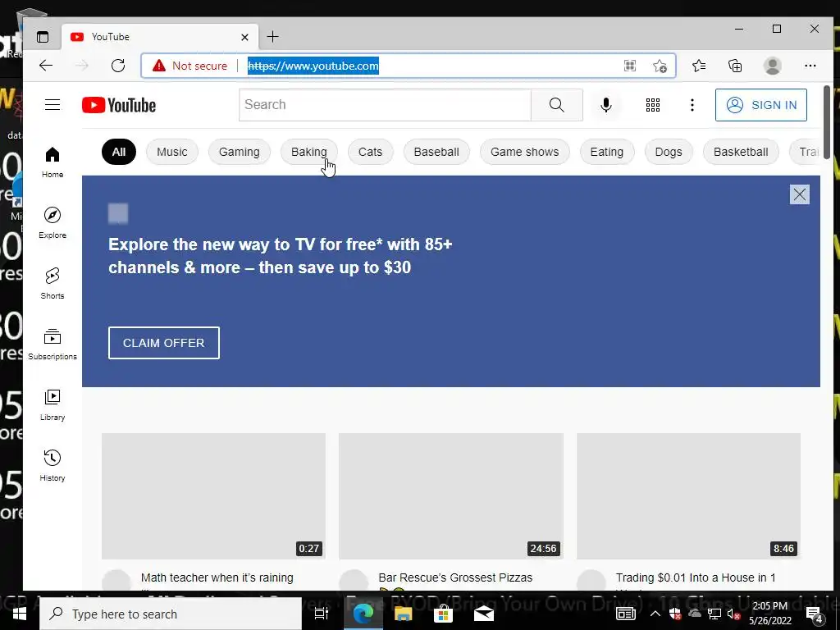Click the search magnifier button
Screen dimensions: 840x630
[557, 105]
